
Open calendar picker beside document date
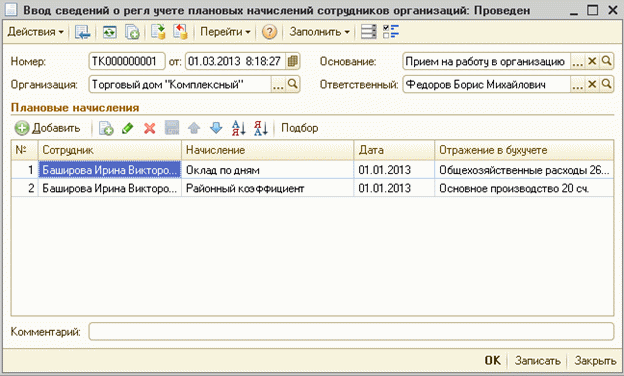(293, 61)
